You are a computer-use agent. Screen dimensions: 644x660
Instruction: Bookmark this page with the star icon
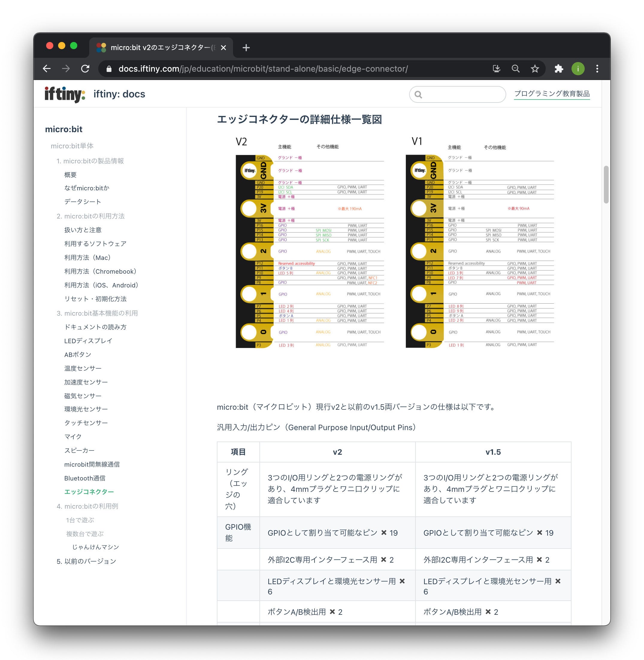535,69
